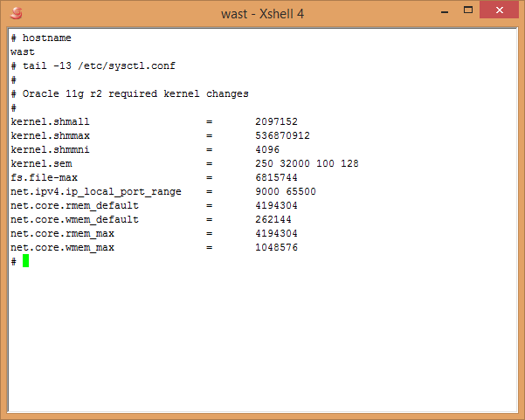Viewport: 525px width, 420px height.
Task: Click the kernel.shmmni parameter name
Action: point(50,149)
